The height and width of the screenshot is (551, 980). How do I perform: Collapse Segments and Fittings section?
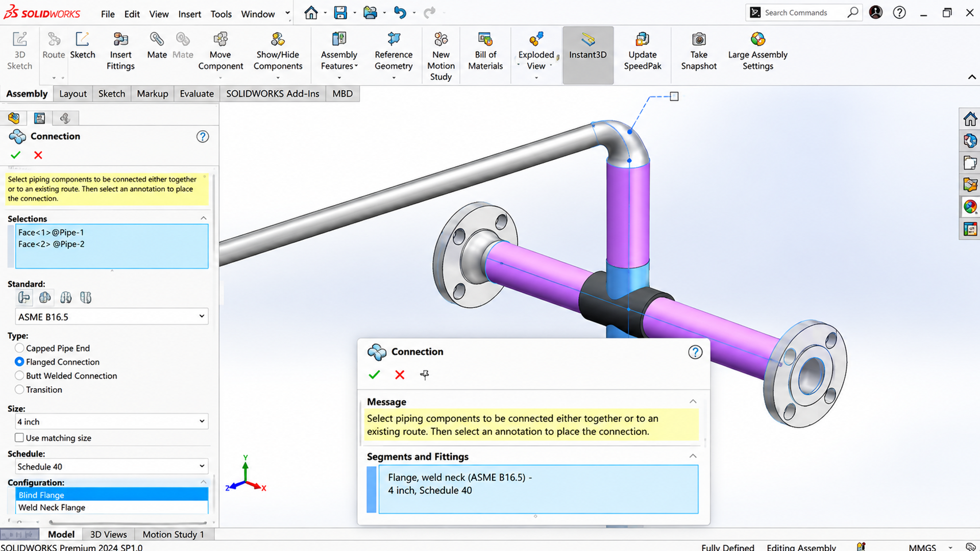tap(693, 456)
